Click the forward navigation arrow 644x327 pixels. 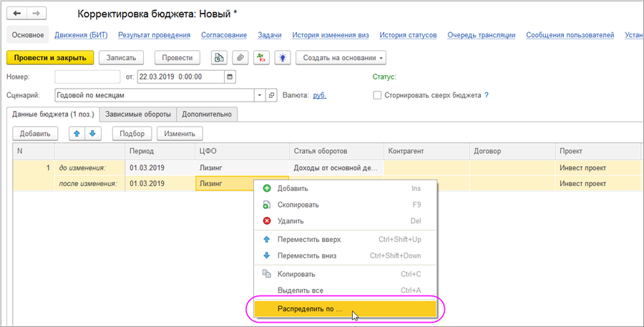pyautogui.click(x=36, y=14)
